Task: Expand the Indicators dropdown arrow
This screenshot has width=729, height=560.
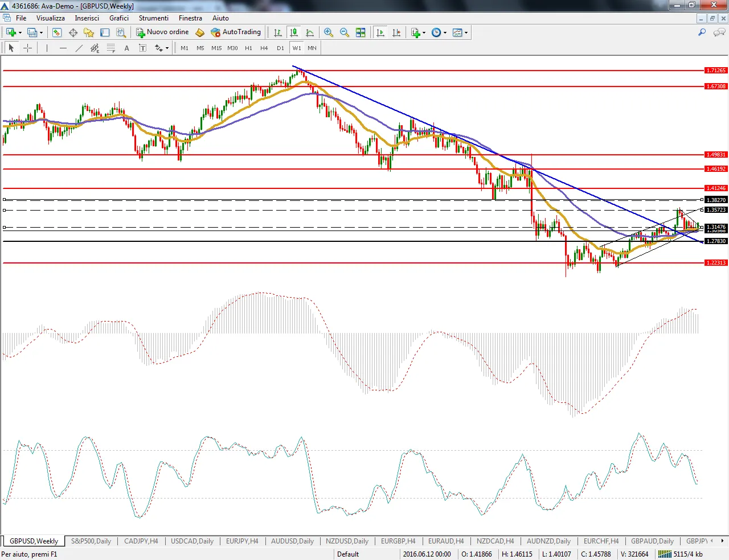Action: [424, 32]
